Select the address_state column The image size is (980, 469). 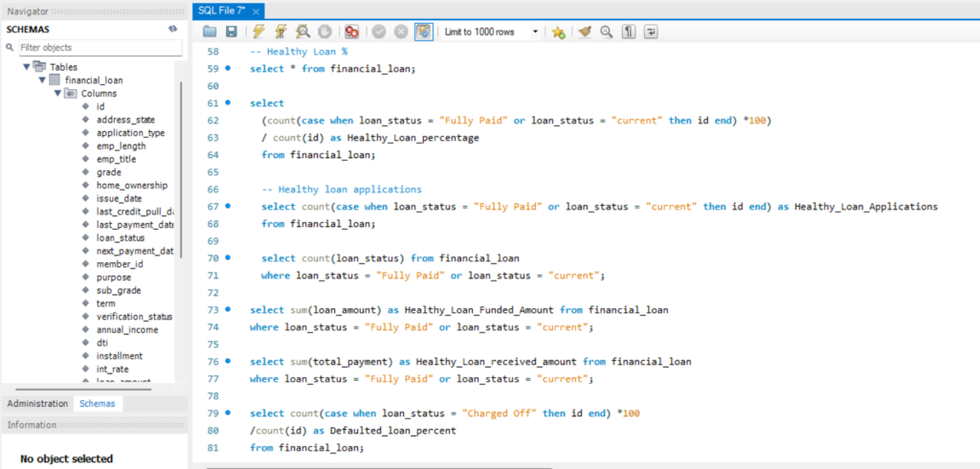tap(125, 120)
